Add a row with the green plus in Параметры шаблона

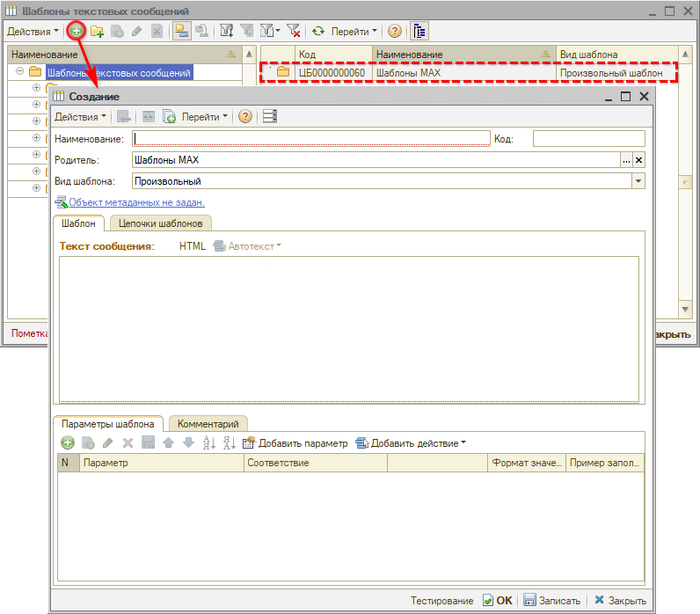click(68, 443)
